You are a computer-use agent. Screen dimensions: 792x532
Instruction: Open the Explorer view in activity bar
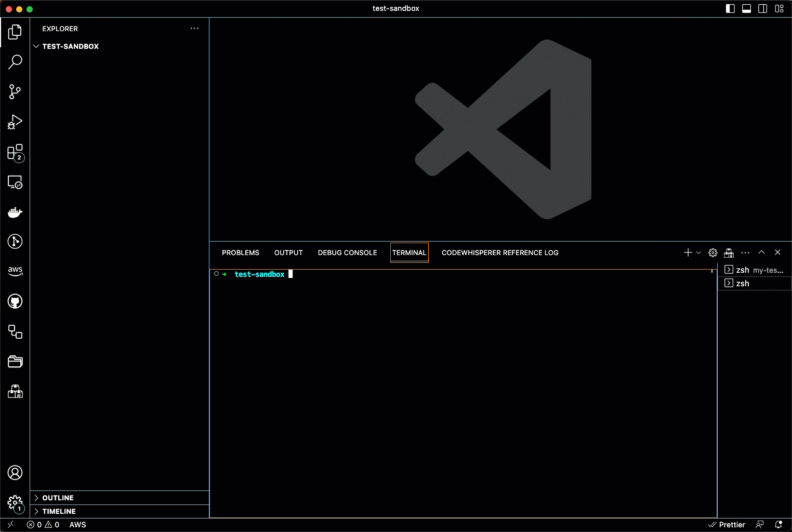point(15,32)
